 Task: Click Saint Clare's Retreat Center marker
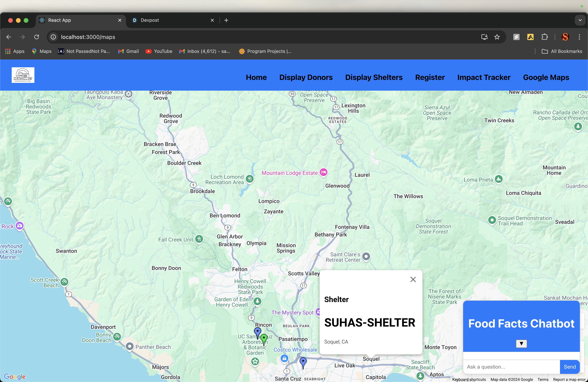point(366,257)
